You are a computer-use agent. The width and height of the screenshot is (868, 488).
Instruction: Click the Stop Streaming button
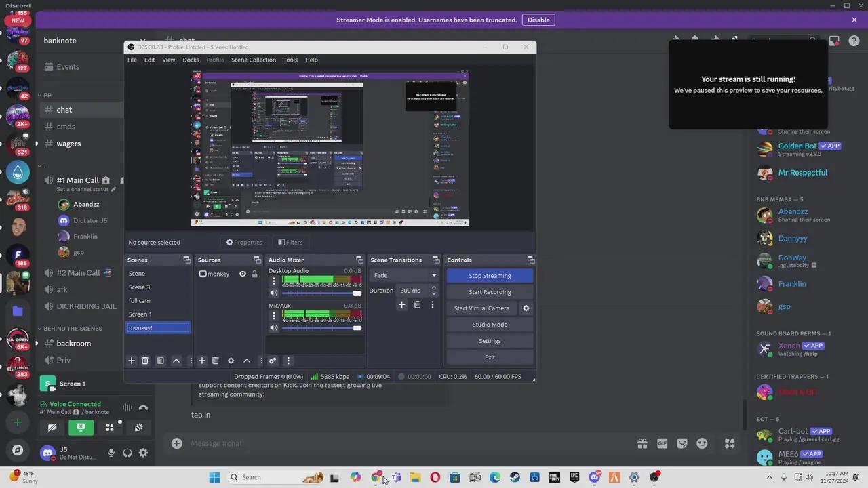[x=490, y=275]
